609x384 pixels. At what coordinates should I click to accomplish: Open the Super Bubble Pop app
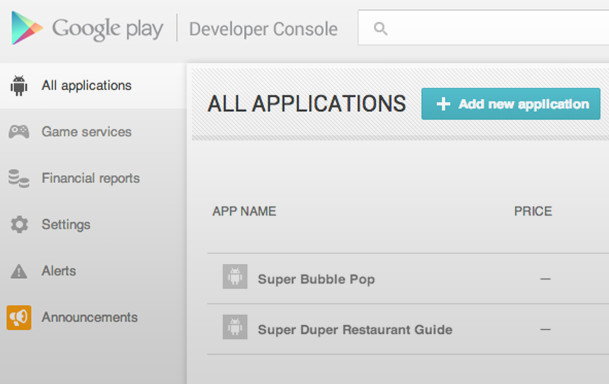[x=317, y=279]
